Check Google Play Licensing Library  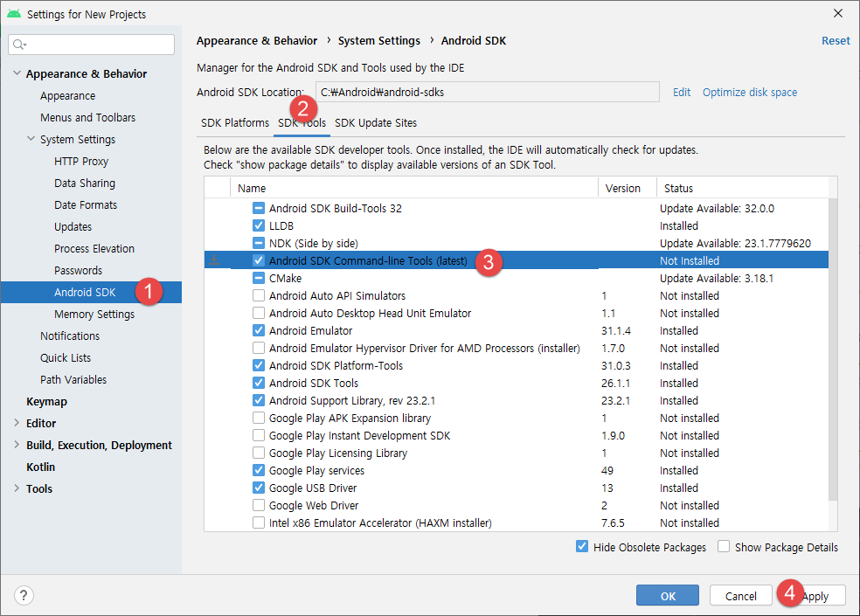coord(259,453)
